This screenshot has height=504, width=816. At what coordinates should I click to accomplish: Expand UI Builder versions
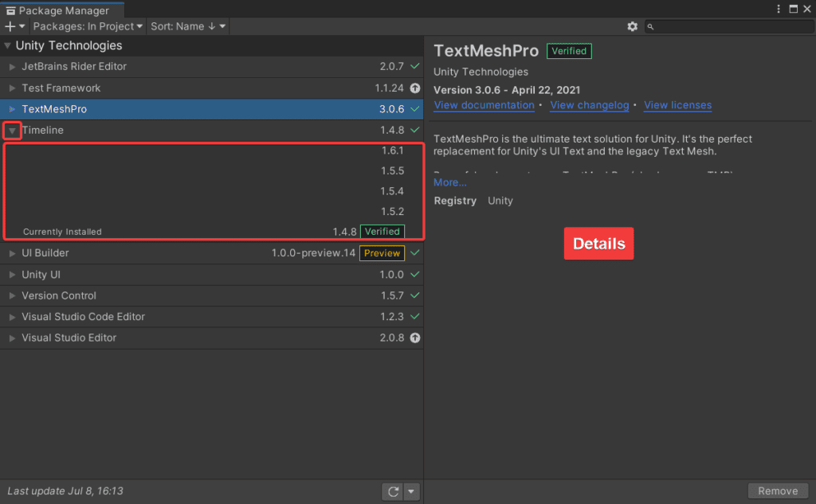click(12, 253)
